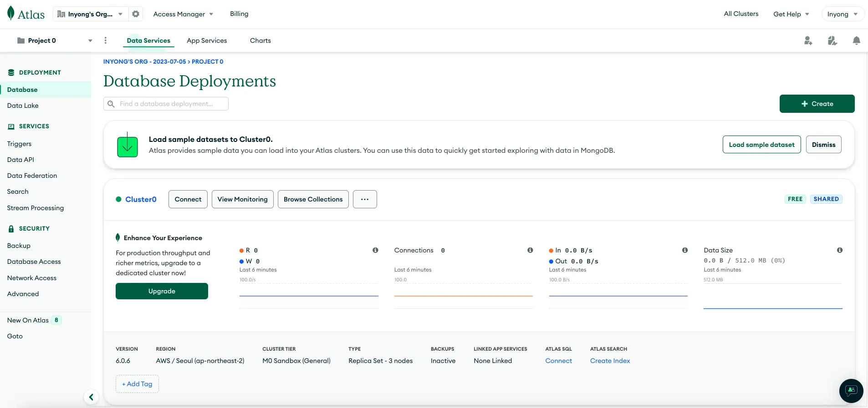
Task: Open the support chat bubble
Action: click(851, 391)
